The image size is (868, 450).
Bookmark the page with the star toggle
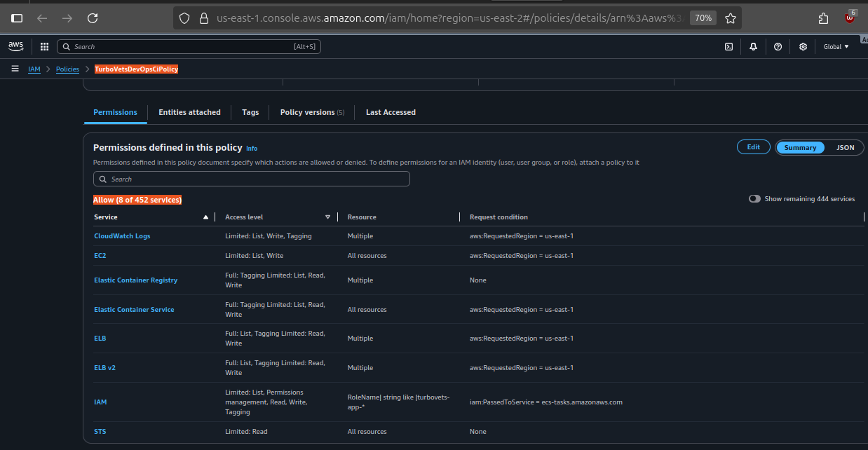(729, 18)
